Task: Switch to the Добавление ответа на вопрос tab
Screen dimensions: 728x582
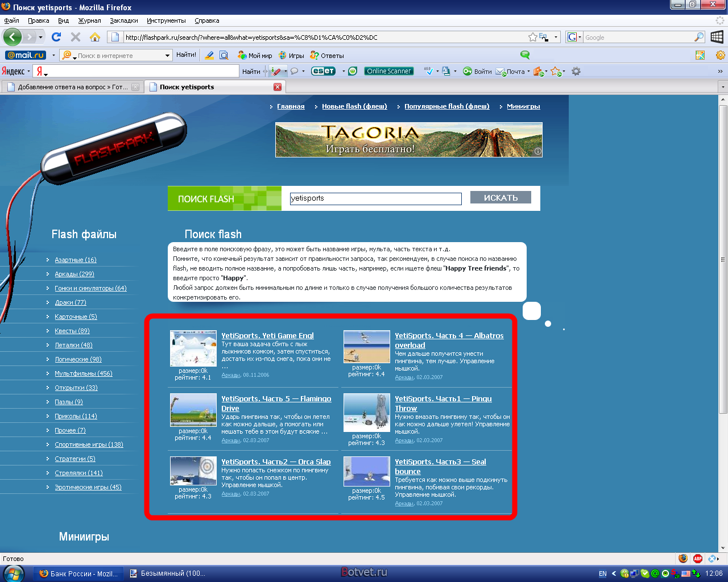Action: point(72,87)
